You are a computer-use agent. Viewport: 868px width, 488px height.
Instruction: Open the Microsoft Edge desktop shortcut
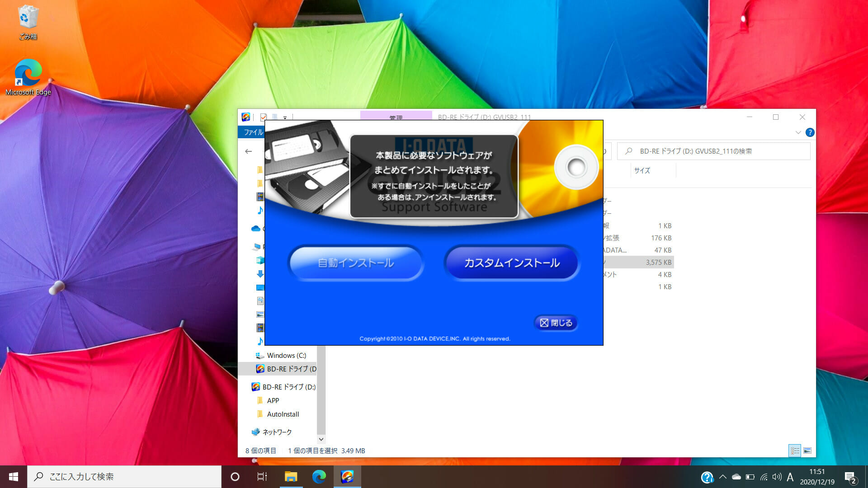(x=28, y=77)
